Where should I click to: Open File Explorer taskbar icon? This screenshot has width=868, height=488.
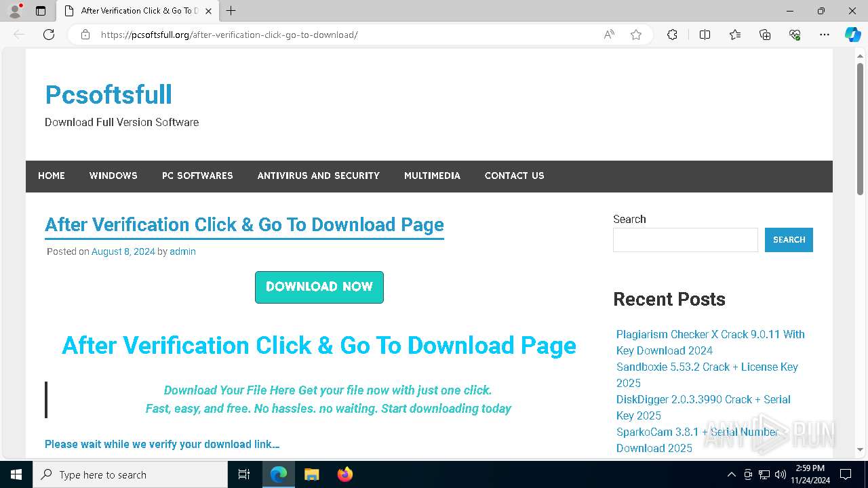click(311, 474)
